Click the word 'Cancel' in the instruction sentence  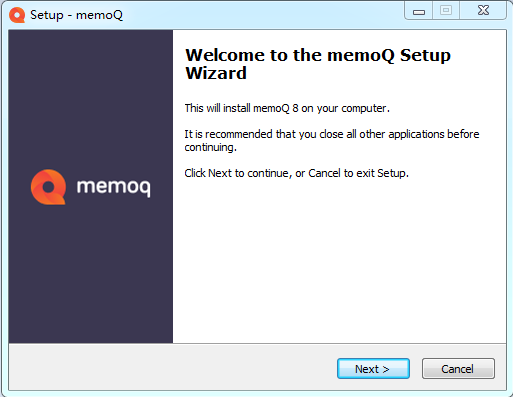(x=324, y=173)
